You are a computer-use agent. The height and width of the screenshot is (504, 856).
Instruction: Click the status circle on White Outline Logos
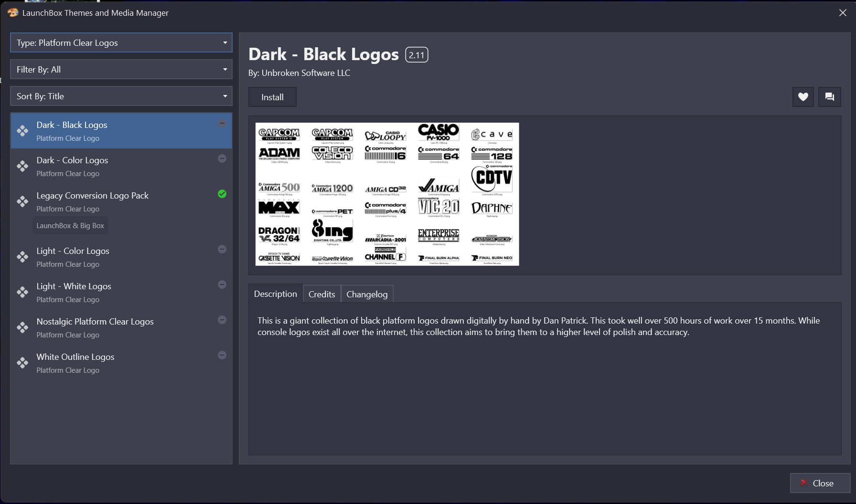click(x=222, y=355)
